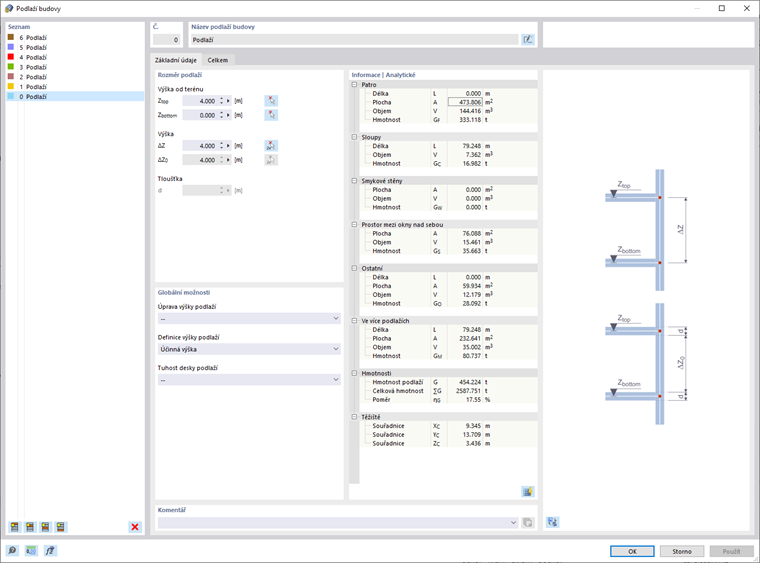Image resolution: width=760 pixels, height=563 pixels.
Task: Click the OK button
Action: [x=632, y=551]
